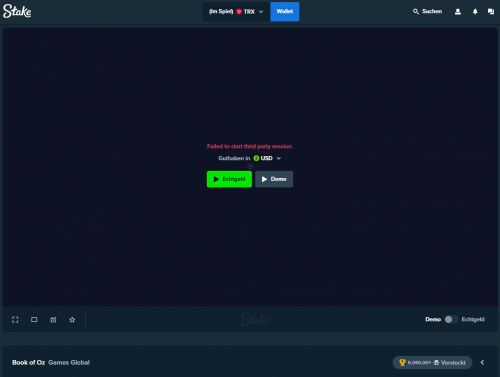Open the chat panel icon
This screenshot has width=500, height=377.
(491, 12)
